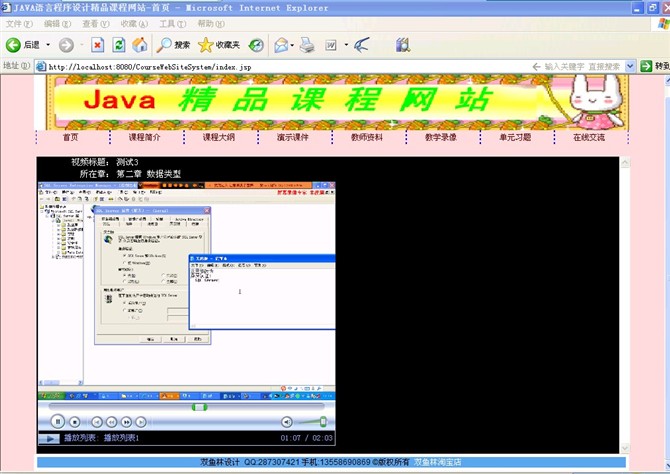Click the Windows flag logo throbber
The height and width of the screenshot is (474, 670).
coord(664,24)
